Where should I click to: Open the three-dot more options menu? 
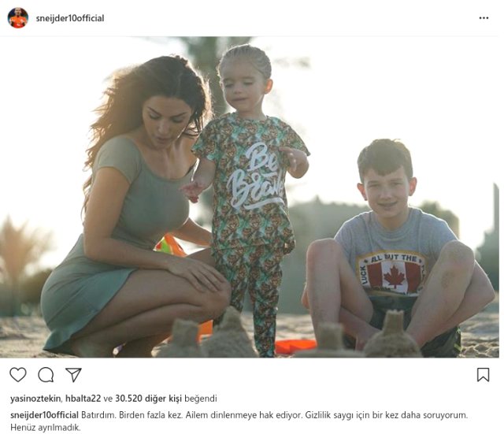click(x=484, y=18)
